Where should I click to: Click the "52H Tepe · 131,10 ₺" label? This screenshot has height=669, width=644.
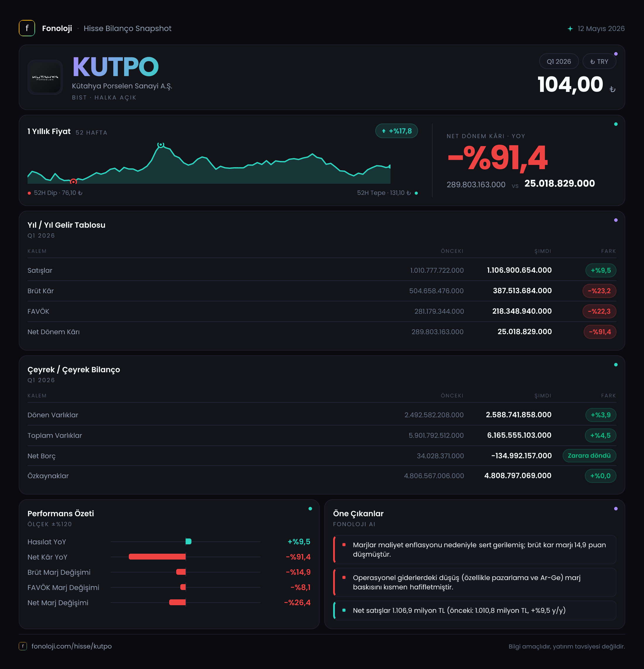tap(384, 193)
